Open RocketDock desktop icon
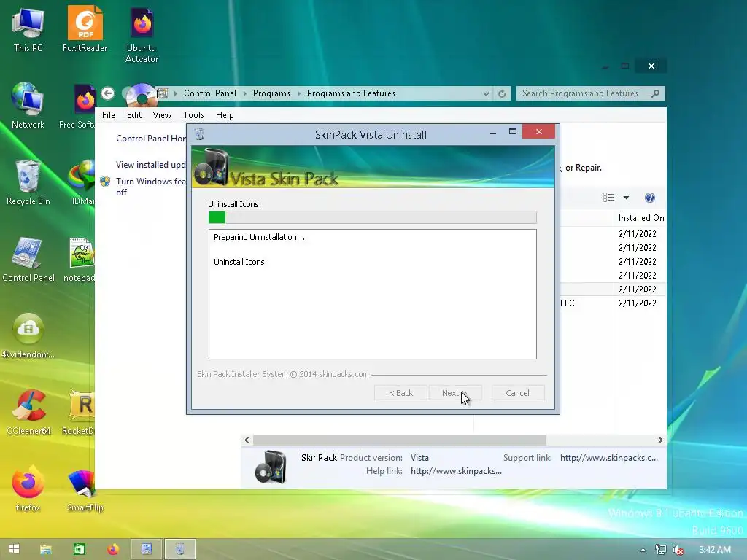747x560 pixels. point(79,413)
